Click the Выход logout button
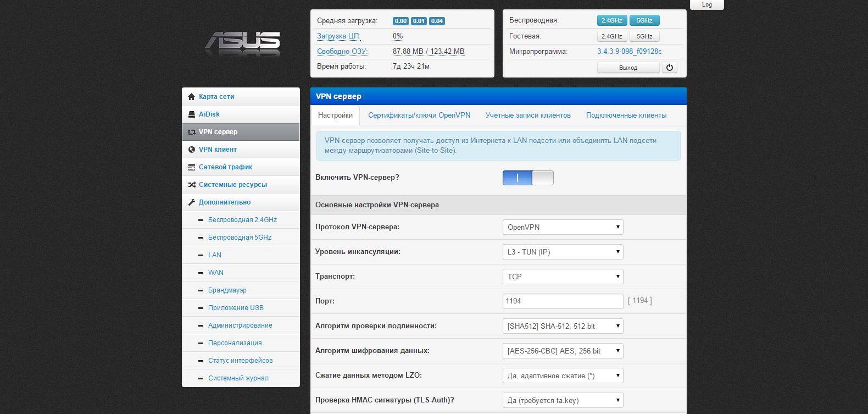The image size is (868, 414). (x=628, y=68)
